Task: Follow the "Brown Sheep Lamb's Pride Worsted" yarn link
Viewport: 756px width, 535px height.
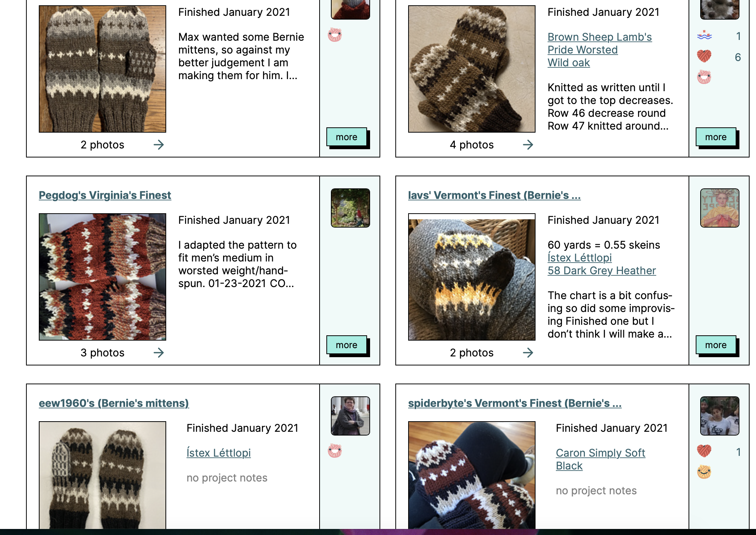Action: click(x=600, y=43)
